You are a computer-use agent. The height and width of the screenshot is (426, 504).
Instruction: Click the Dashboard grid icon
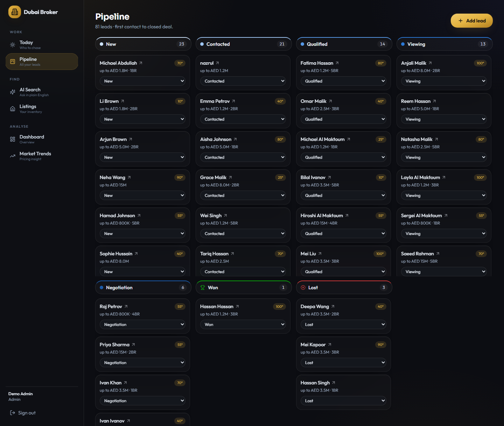coord(13,139)
